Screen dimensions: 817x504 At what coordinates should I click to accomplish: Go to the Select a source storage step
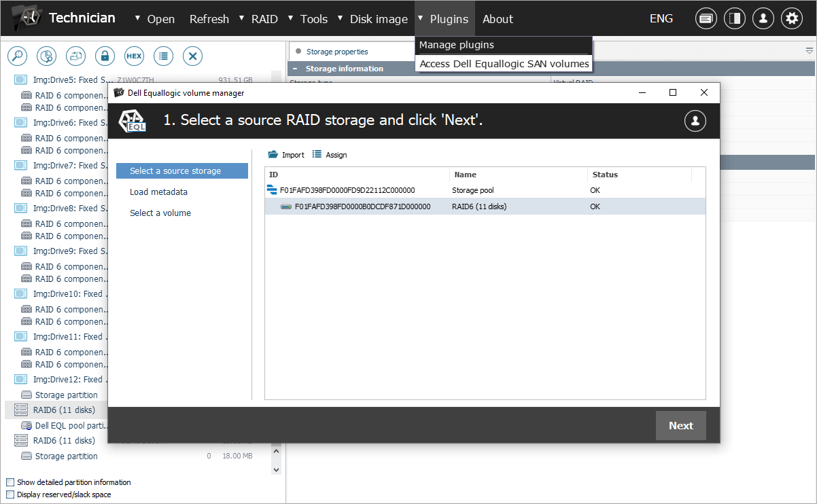point(182,171)
